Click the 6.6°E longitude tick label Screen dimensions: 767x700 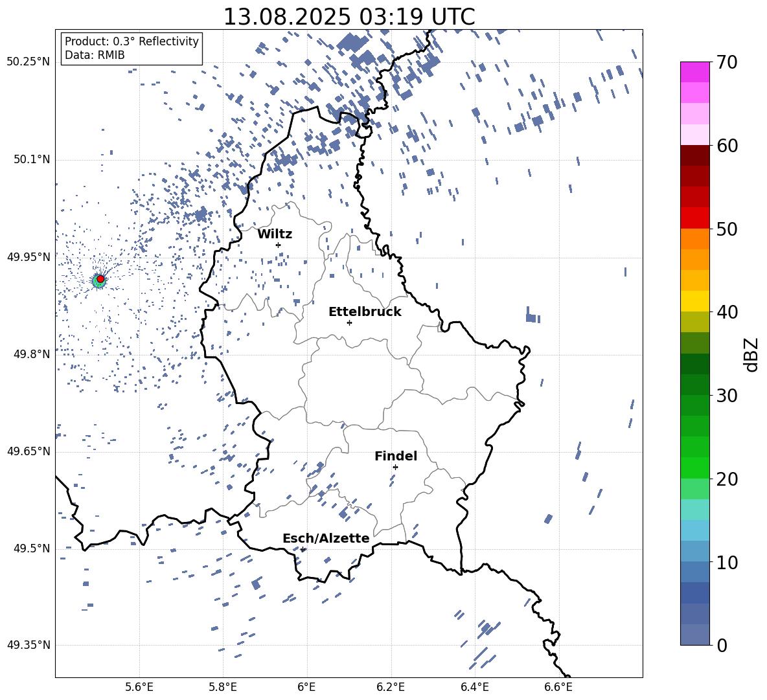(x=558, y=687)
